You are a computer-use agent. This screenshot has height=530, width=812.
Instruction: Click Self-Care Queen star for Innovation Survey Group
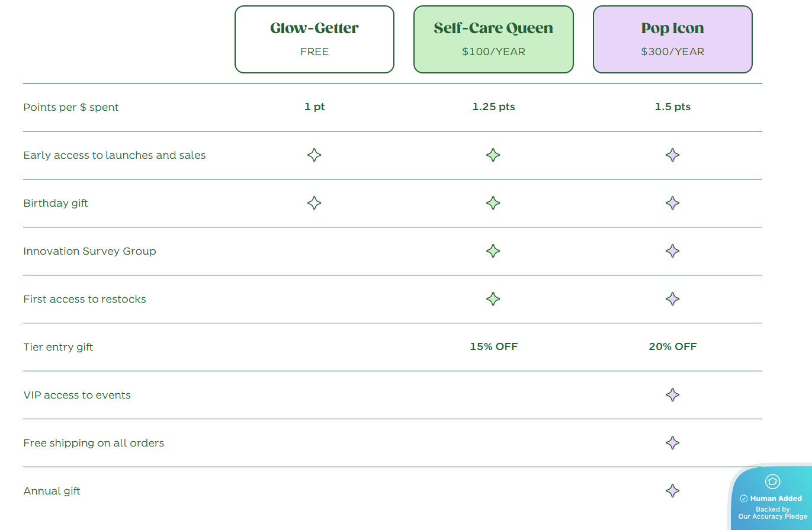493,251
